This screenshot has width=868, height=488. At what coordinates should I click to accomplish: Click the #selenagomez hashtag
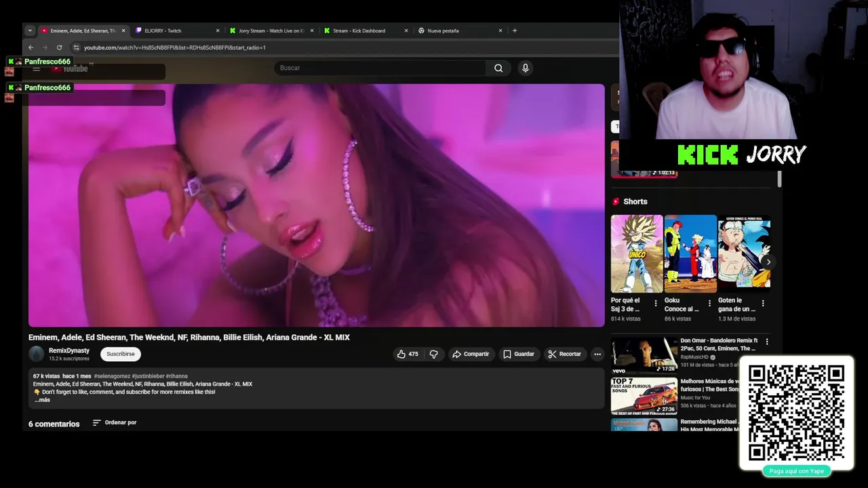(x=113, y=376)
